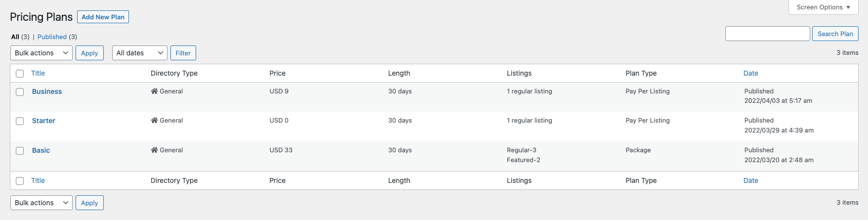868x220 pixels.
Task: Tick the Starter plan checkbox
Action: pyautogui.click(x=20, y=121)
